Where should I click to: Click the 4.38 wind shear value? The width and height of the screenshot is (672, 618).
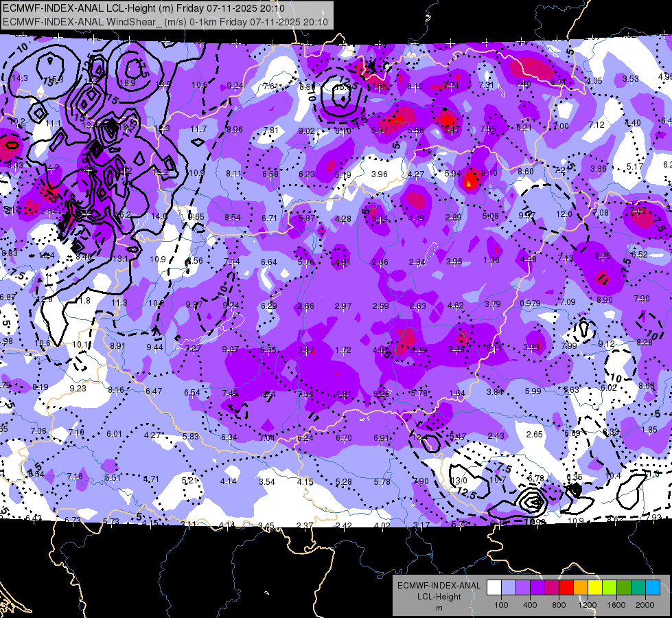click(x=528, y=259)
